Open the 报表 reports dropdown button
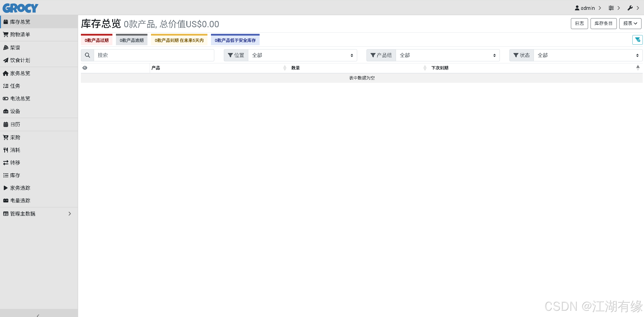The height and width of the screenshot is (317, 644). 630,23
